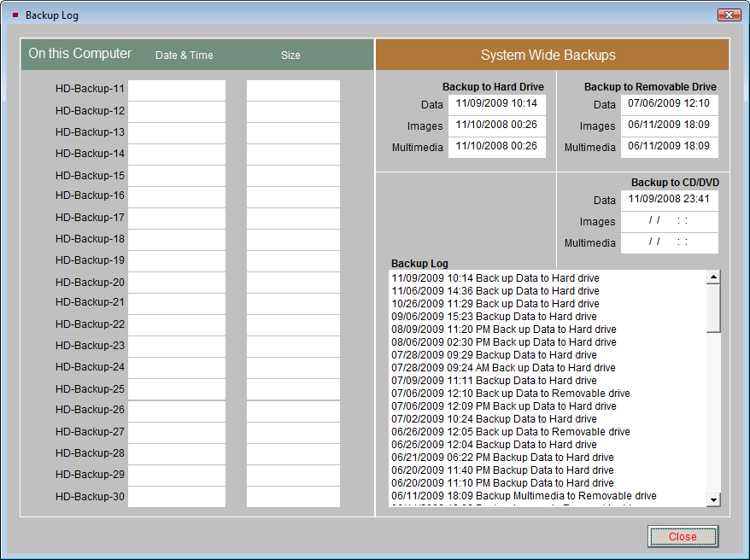
Task: Select the 11/09/2009 10:14 log entry
Action: [495, 278]
